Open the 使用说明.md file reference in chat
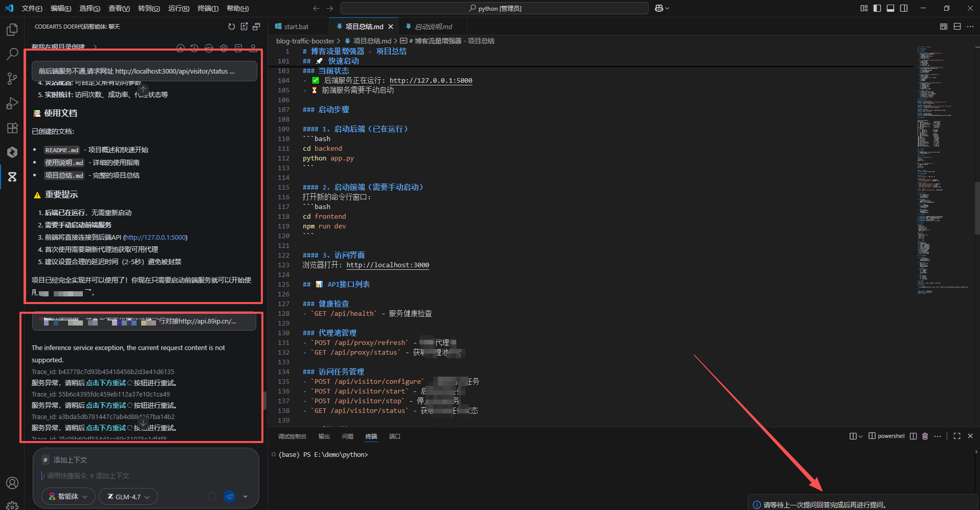 [x=64, y=163]
